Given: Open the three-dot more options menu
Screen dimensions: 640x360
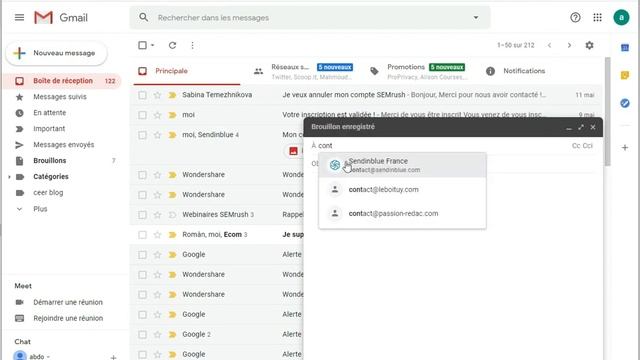Looking at the screenshot, I should (x=192, y=45).
